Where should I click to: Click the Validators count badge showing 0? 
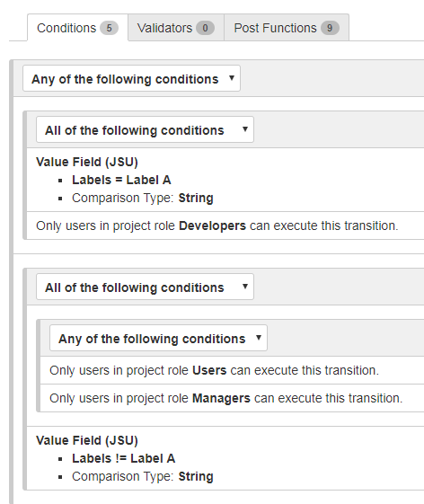tap(205, 28)
